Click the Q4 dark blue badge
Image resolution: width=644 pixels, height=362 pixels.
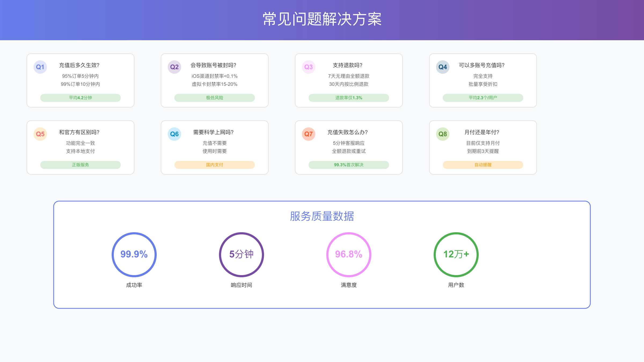(x=443, y=67)
